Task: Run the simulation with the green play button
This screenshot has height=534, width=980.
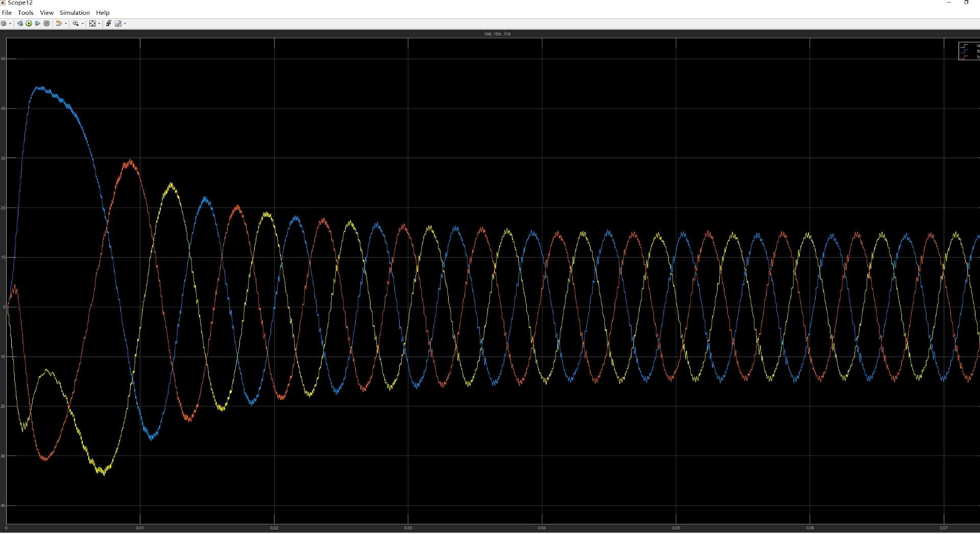Action: (29, 23)
